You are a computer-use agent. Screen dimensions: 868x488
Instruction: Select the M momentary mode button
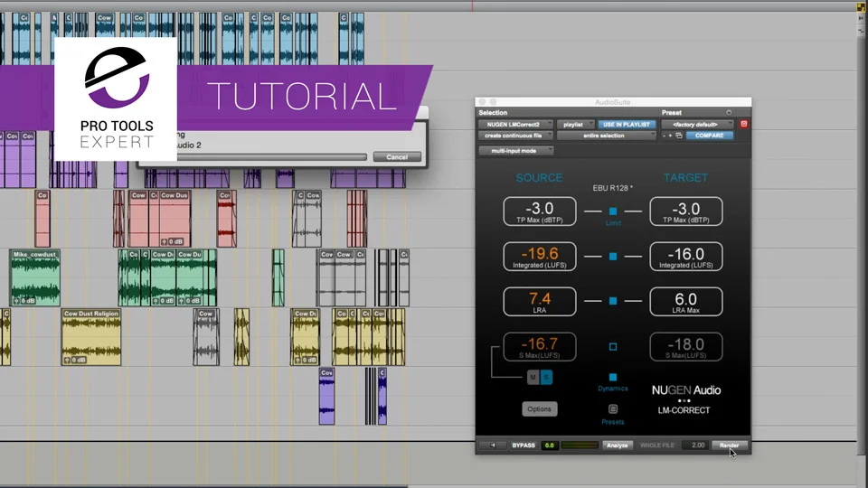(533, 378)
